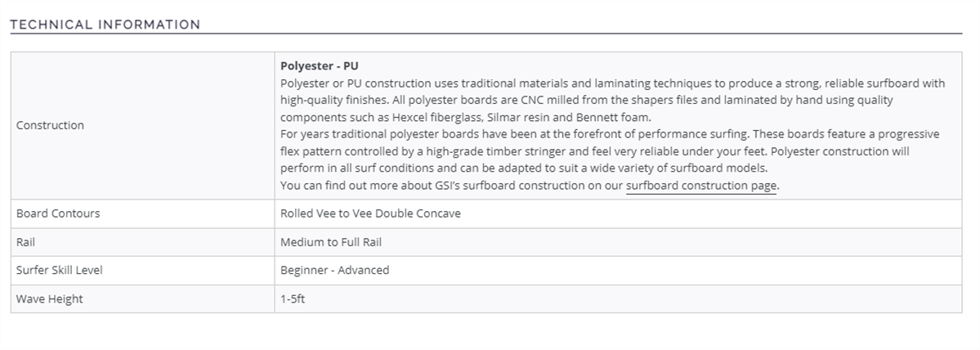980x350 pixels.
Task: Click the 'high-quality finishes' line of text
Action: [587, 100]
